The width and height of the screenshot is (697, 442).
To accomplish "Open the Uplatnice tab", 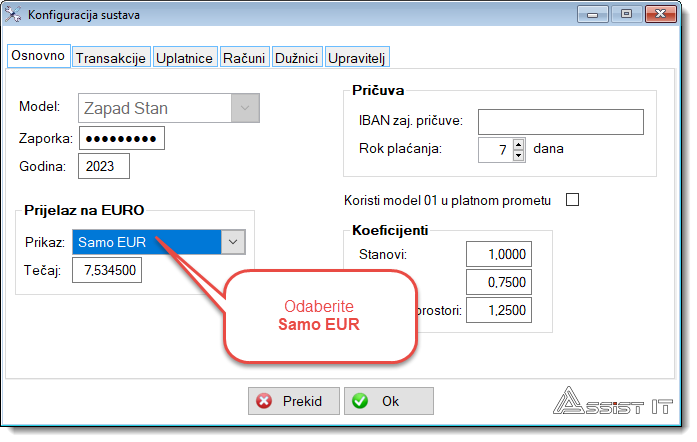I will pyautogui.click(x=184, y=58).
